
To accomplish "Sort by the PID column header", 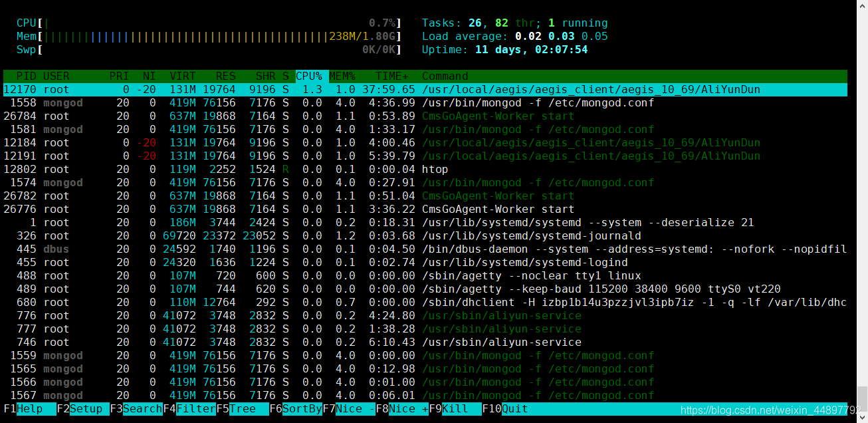I will (27, 76).
